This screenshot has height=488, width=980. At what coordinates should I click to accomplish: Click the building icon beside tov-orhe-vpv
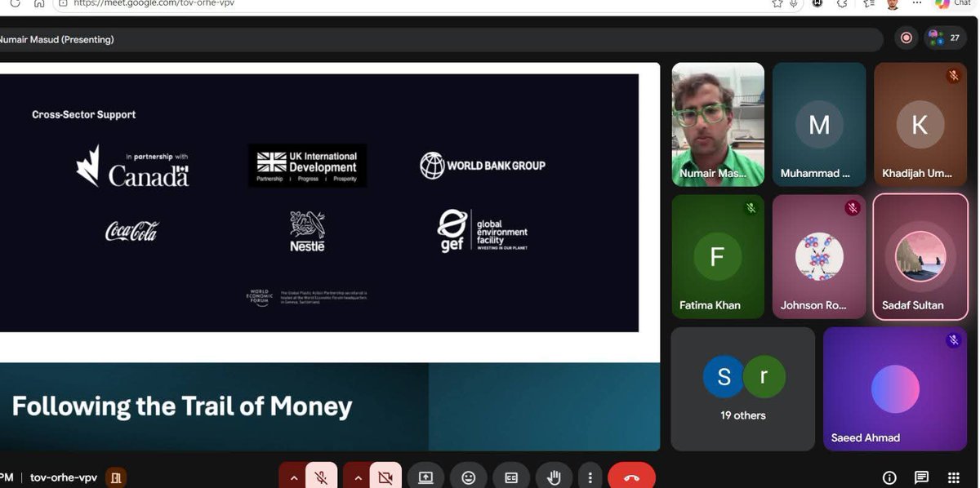[x=116, y=477]
